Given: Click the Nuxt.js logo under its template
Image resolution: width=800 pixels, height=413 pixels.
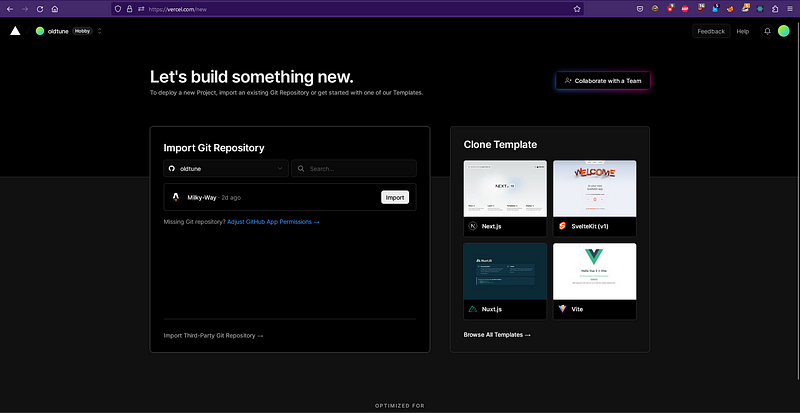Looking at the screenshot, I should click(x=472, y=309).
